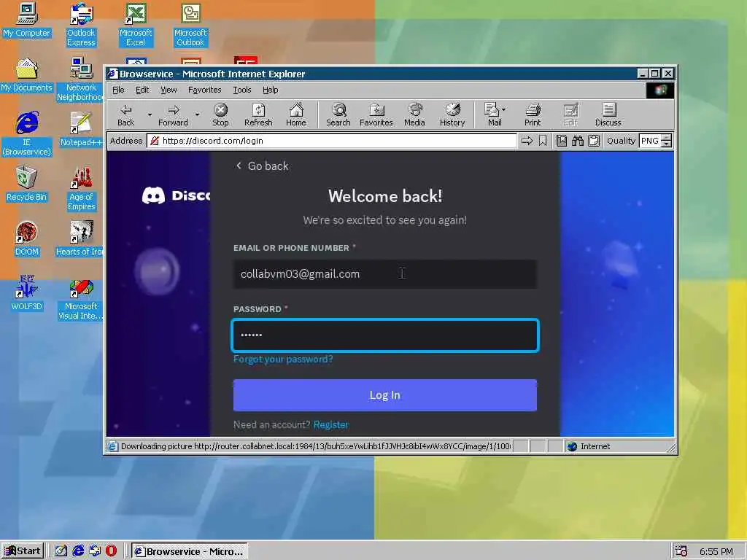Screen dimensions: 747x560
Task: Open the Search toolbar button
Action: pos(338,115)
